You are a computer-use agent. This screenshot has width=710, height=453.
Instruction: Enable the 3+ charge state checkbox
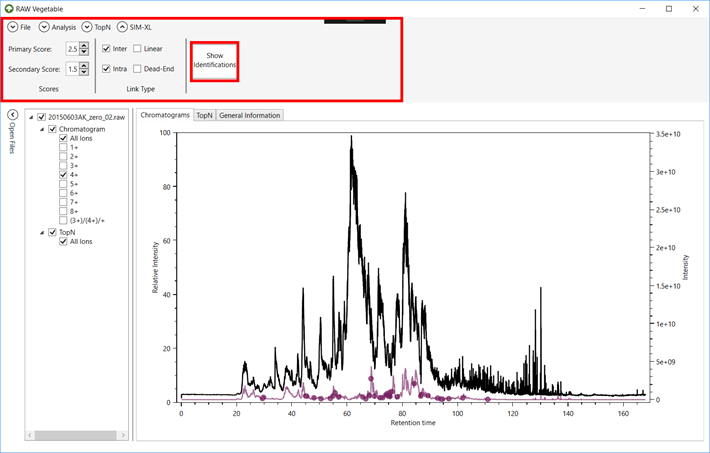pos(63,165)
